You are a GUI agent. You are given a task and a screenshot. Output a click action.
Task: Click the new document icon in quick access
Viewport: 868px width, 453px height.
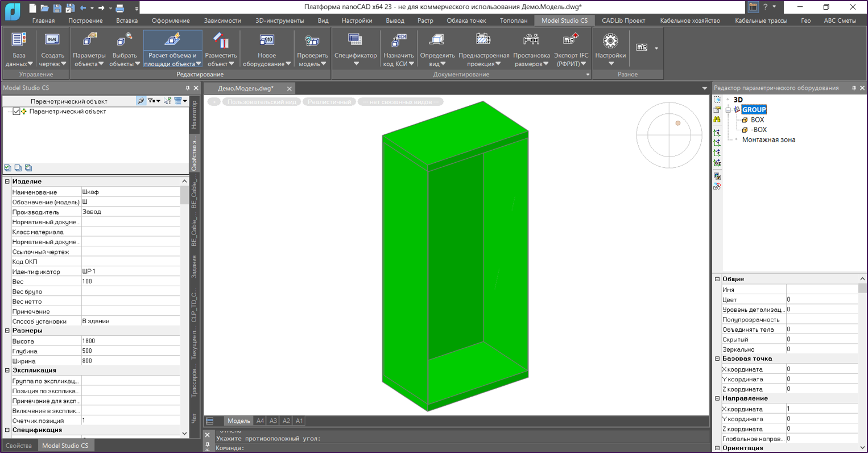[x=32, y=8]
